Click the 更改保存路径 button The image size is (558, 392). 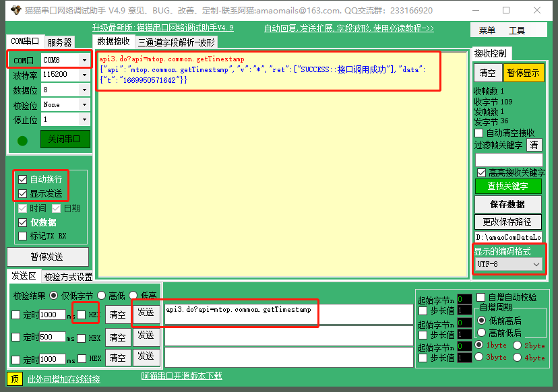[x=508, y=222]
